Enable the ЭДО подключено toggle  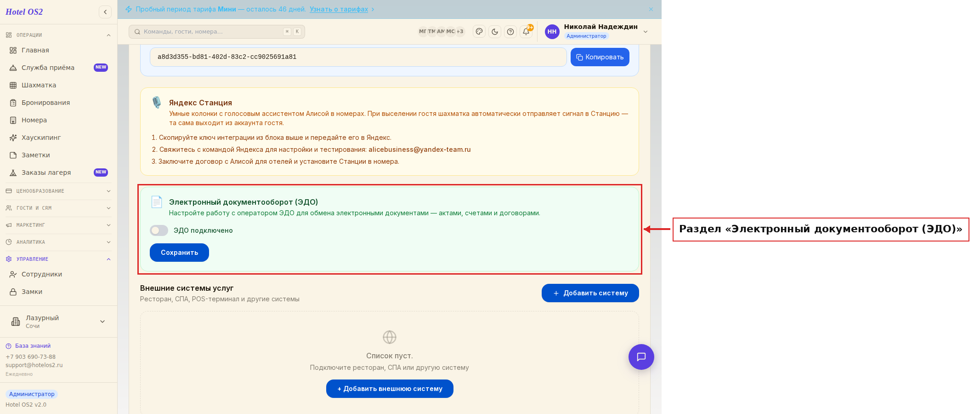pyautogui.click(x=159, y=230)
